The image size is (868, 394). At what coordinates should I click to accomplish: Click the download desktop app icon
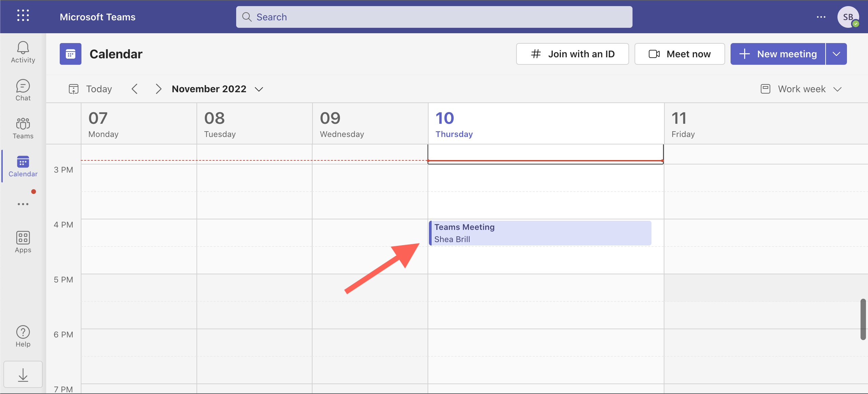(23, 374)
